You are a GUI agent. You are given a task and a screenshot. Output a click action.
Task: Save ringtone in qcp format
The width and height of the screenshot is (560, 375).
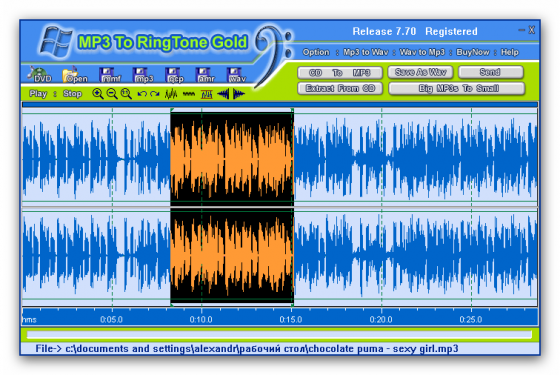coord(174,75)
